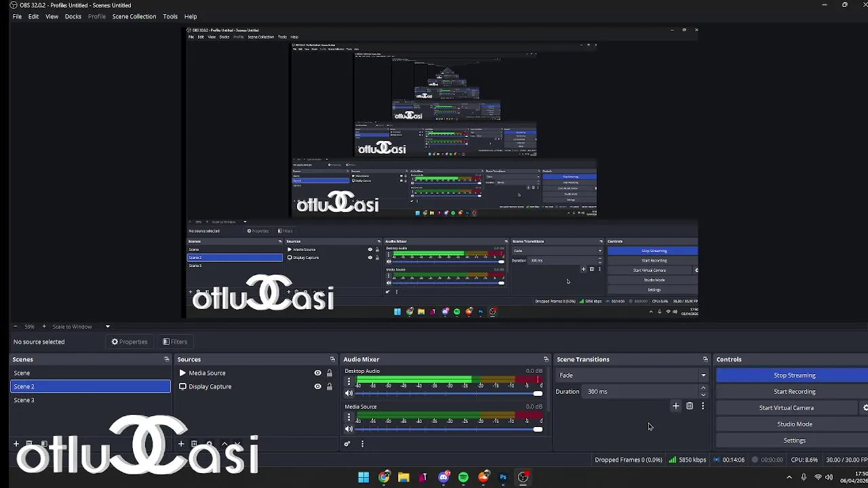Toggle lock on Display Capture

[330, 386]
